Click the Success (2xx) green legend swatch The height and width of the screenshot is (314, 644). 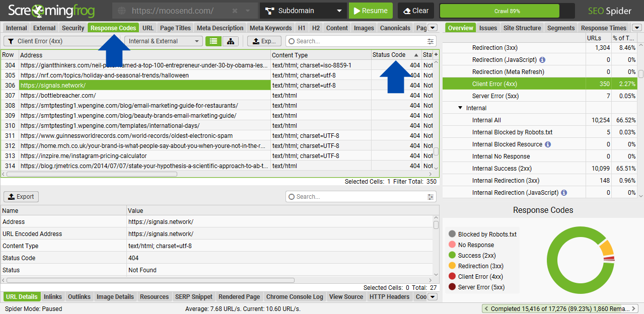coord(452,256)
